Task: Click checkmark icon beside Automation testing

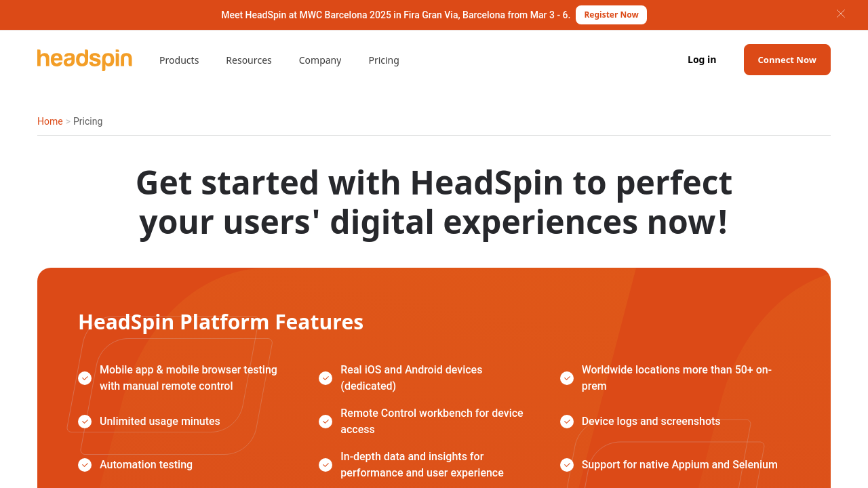Action: pos(85,465)
